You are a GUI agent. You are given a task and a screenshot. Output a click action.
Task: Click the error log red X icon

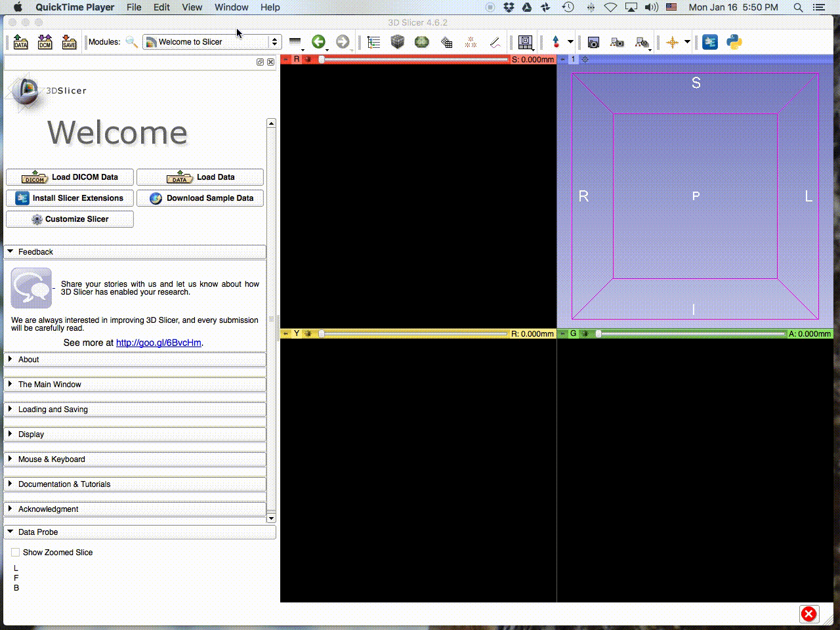pos(808,614)
